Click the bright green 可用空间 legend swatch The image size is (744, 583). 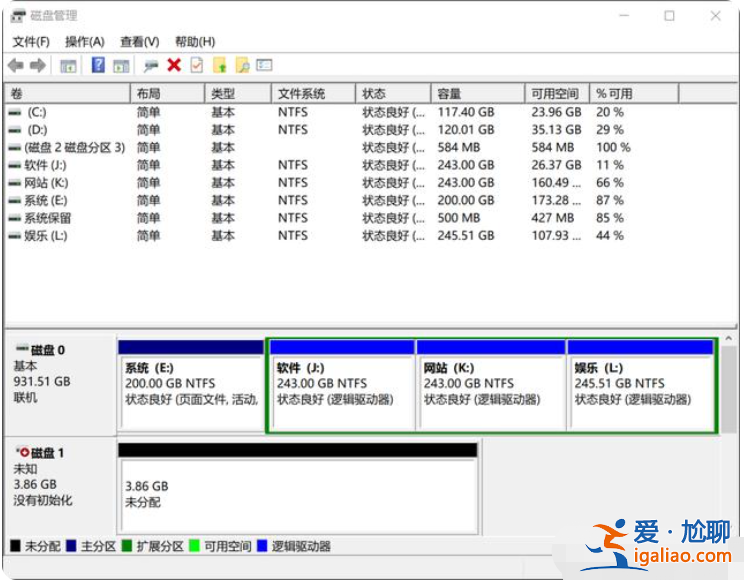194,546
